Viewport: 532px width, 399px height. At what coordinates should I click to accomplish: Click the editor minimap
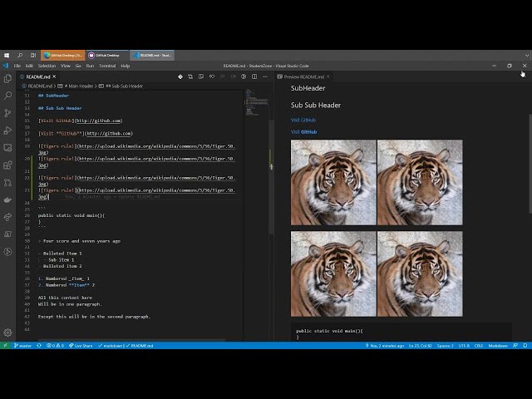257,101
